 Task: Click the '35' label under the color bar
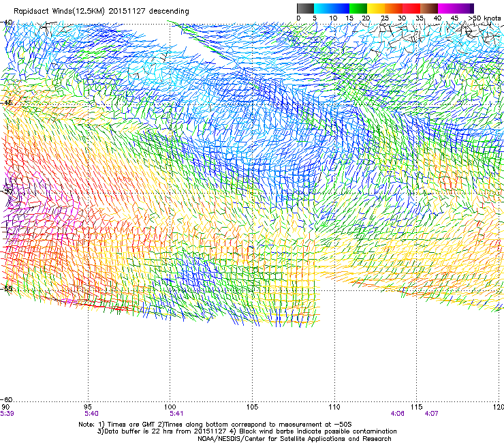point(420,18)
